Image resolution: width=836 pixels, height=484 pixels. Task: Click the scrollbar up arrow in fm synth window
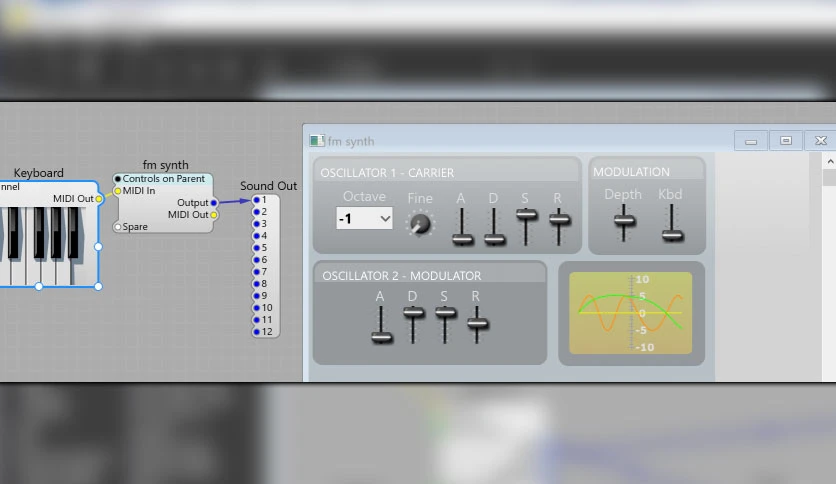[x=830, y=160]
